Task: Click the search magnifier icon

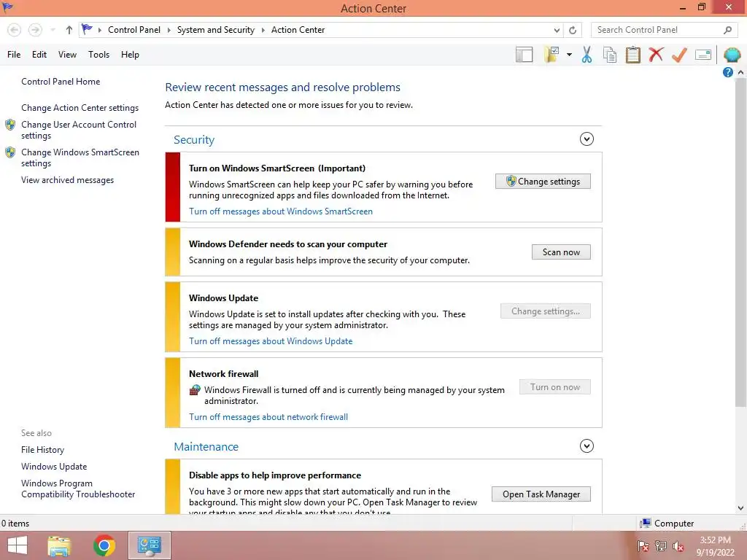Action: pyautogui.click(x=727, y=30)
